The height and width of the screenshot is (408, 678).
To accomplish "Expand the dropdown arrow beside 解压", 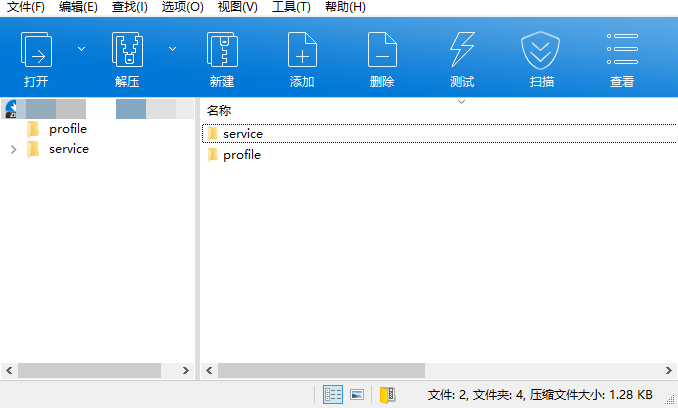I will (x=173, y=49).
